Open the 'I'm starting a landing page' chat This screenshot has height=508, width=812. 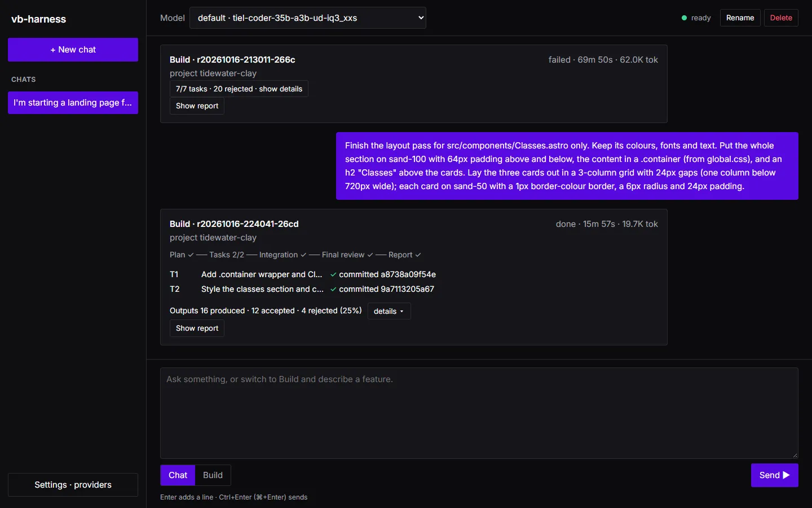73,103
